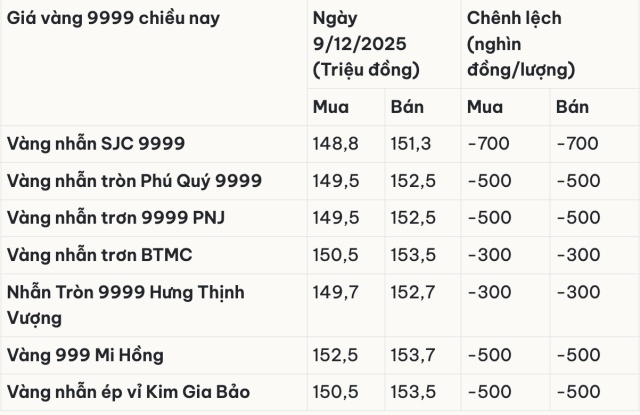640x415 pixels.
Task: Click the 'Giá vàng 9999 chiều nay' header
Action: [x=114, y=19]
